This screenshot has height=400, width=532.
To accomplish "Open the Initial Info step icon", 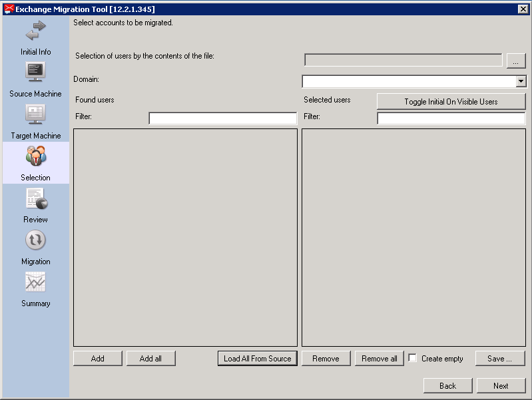I will [36, 31].
